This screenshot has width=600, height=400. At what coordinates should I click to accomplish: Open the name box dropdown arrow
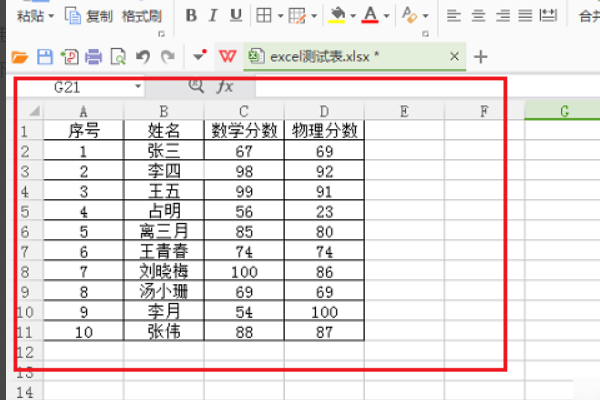[138, 87]
